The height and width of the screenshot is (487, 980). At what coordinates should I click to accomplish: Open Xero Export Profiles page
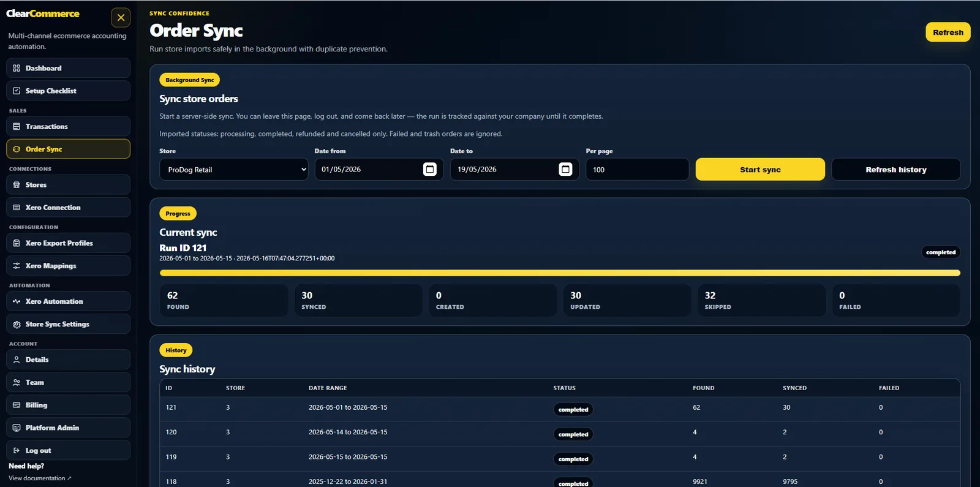[x=68, y=243]
